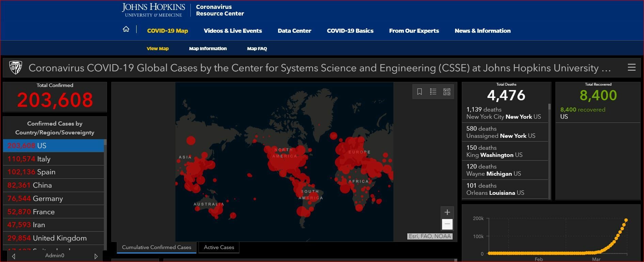Switch to Active Cases tab

pyautogui.click(x=219, y=247)
